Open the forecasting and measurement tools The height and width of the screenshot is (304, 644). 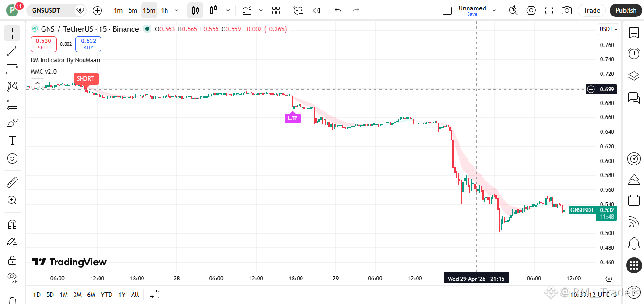[x=12, y=105]
